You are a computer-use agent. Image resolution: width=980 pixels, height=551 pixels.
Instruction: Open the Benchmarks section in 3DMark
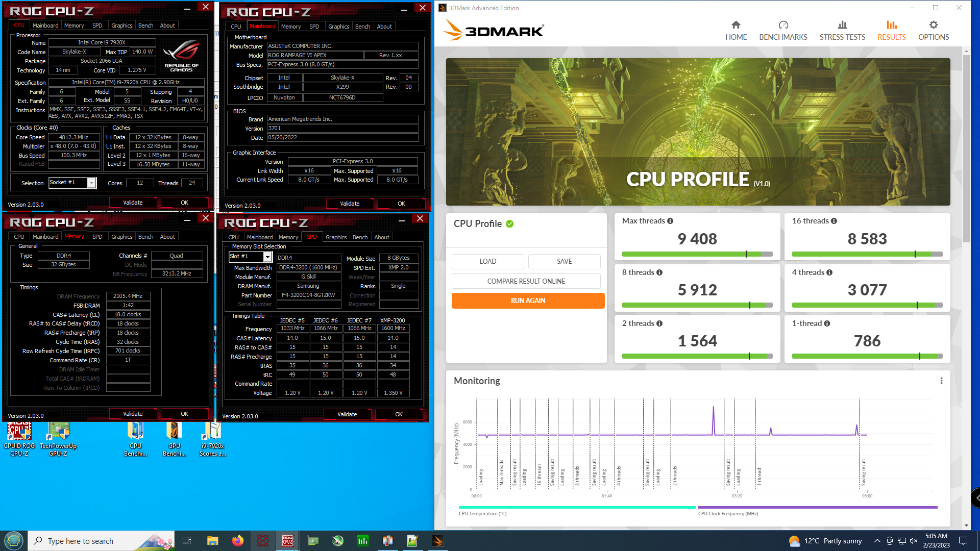[x=783, y=31]
